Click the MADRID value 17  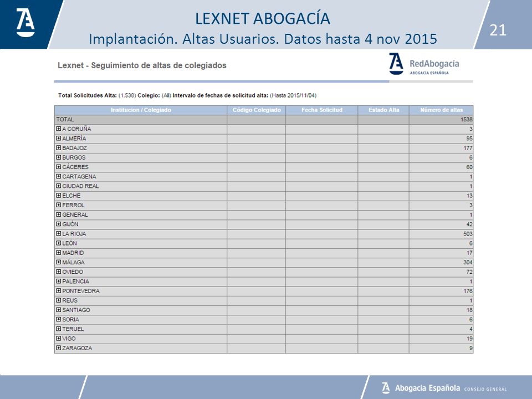pyautogui.click(x=469, y=253)
